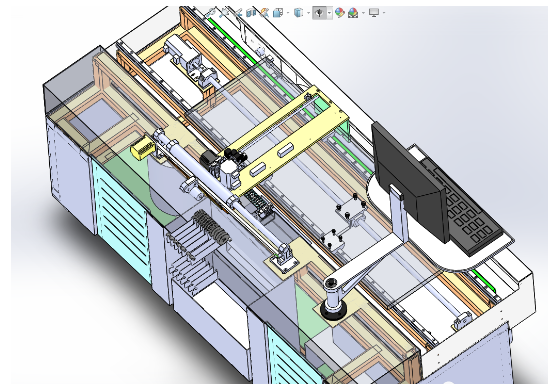Click the Apply Scene icon

coord(353,13)
